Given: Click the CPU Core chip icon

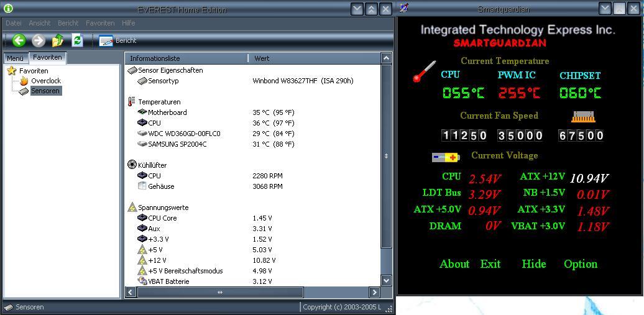Looking at the screenshot, I should pyautogui.click(x=142, y=217).
